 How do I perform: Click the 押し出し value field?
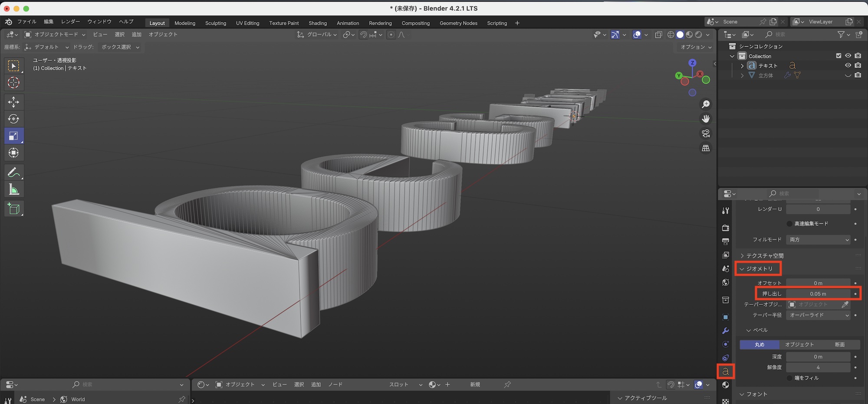[x=818, y=294]
